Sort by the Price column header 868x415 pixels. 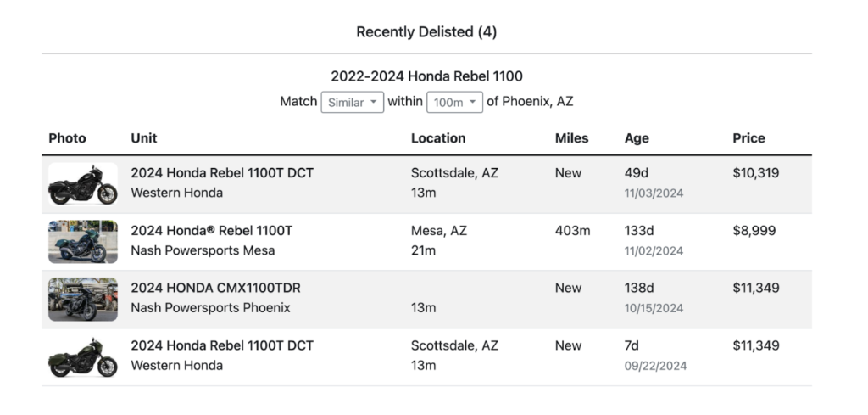click(748, 138)
